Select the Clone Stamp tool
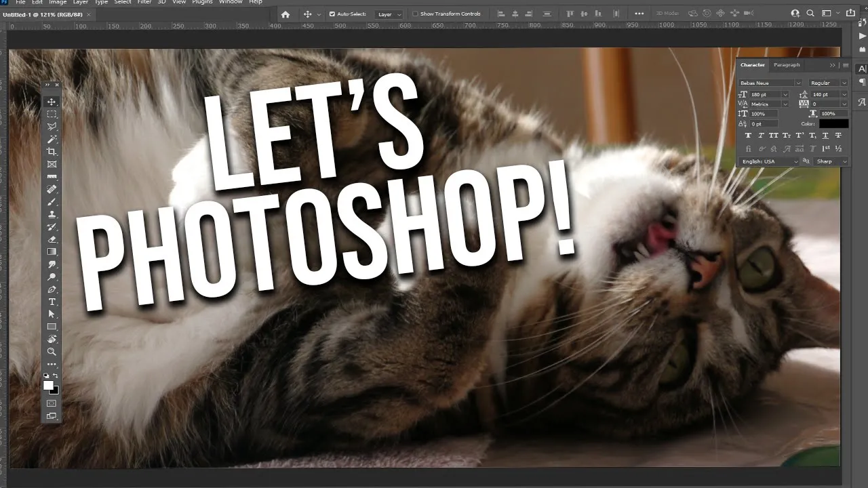This screenshot has width=868, height=488. pyautogui.click(x=52, y=214)
